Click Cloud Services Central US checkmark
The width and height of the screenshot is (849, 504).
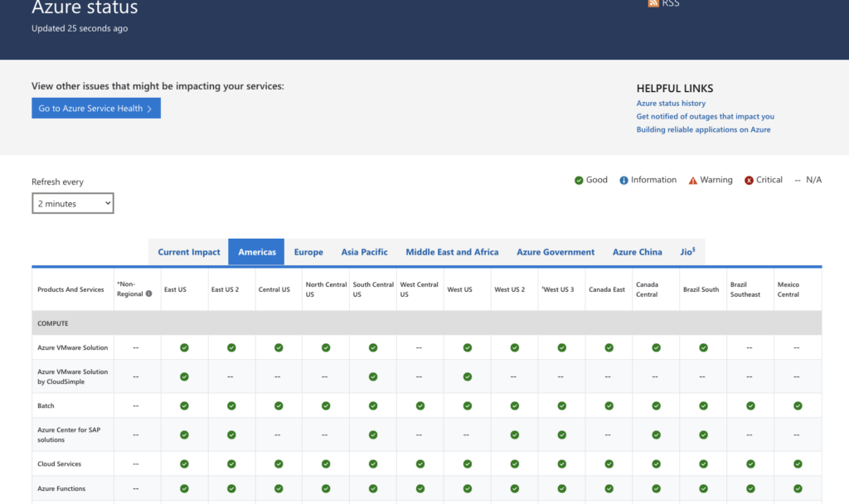(x=279, y=464)
